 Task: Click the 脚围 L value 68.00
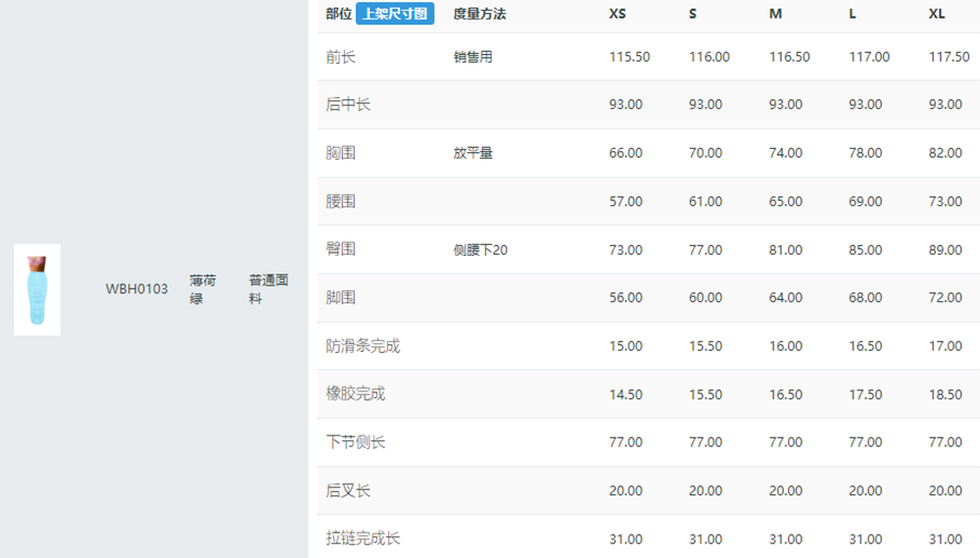pos(865,298)
